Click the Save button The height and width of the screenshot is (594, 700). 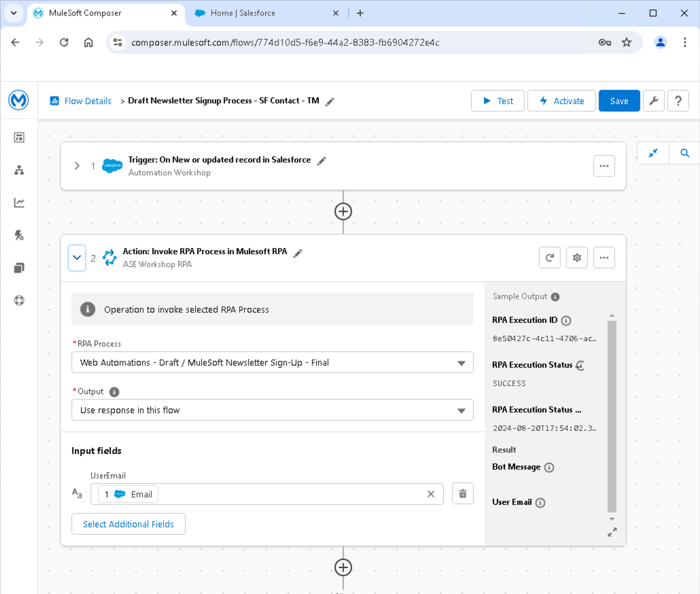tap(618, 101)
